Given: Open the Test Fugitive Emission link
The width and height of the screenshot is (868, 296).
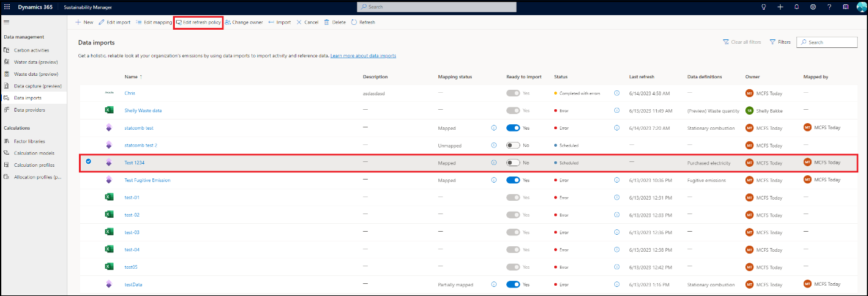Looking at the screenshot, I should point(147,180).
